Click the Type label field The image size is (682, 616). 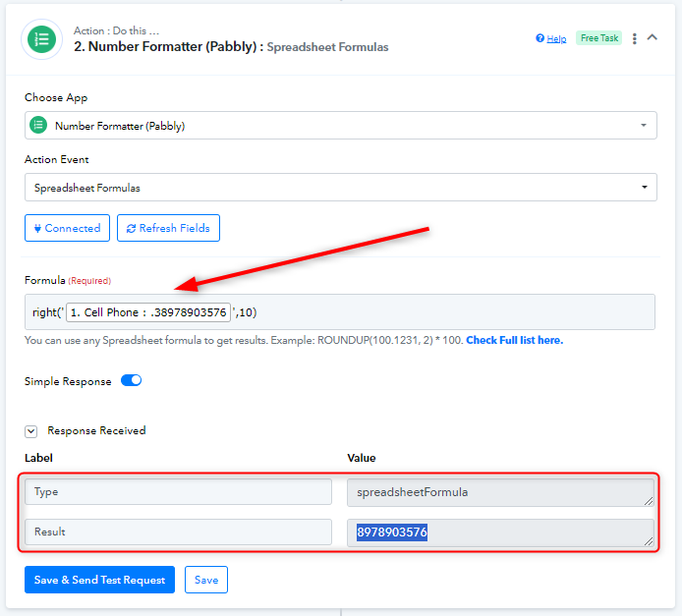pos(178,492)
